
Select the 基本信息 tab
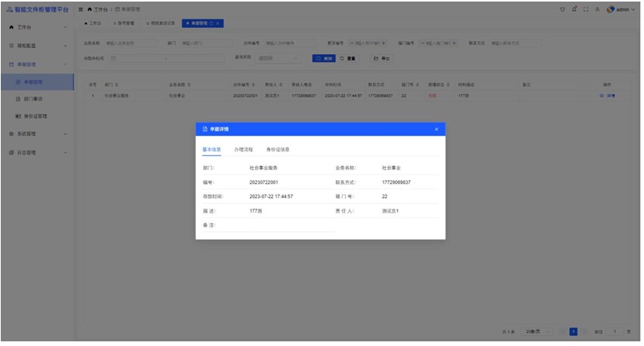tap(212, 148)
